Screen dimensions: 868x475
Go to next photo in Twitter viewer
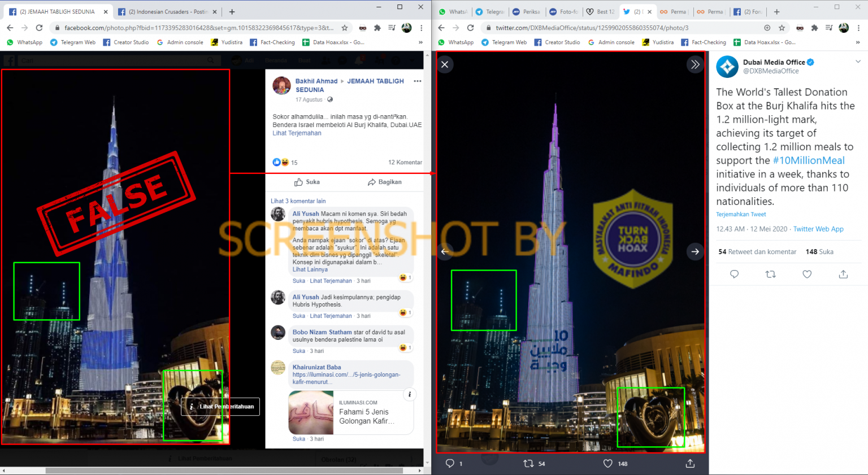coord(695,251)
